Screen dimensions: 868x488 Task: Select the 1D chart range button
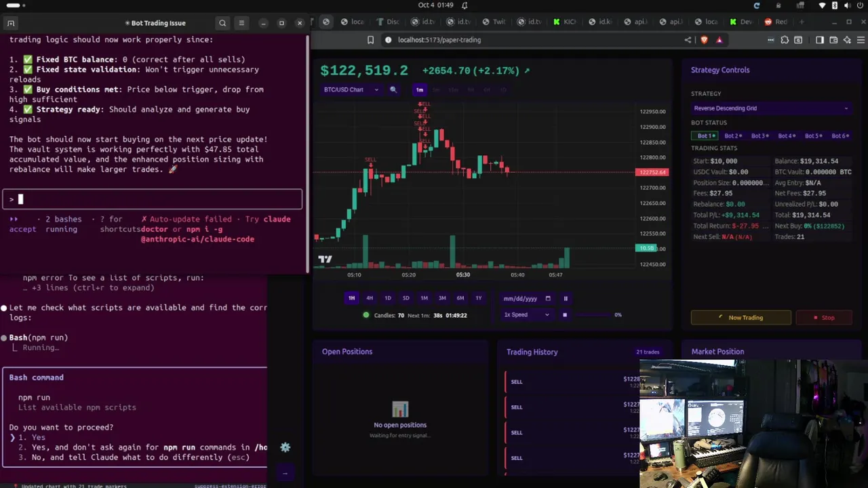coord(388,298)
